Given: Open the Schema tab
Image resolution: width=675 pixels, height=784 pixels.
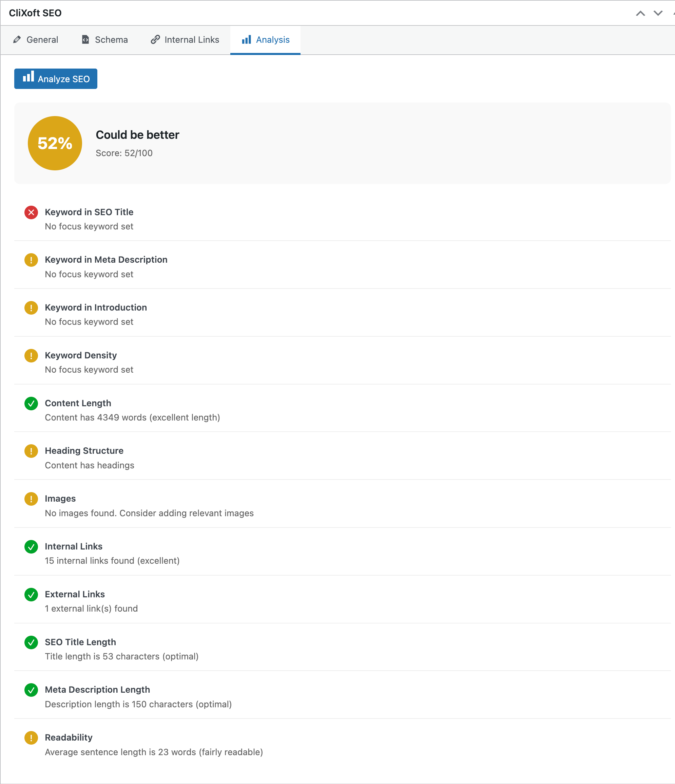Looking at the screenshot, I should point(105,40).
